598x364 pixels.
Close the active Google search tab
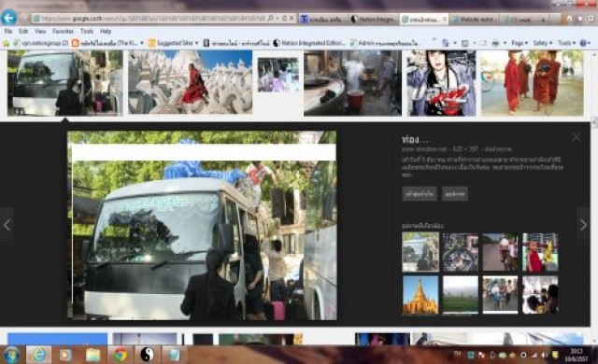445,19
